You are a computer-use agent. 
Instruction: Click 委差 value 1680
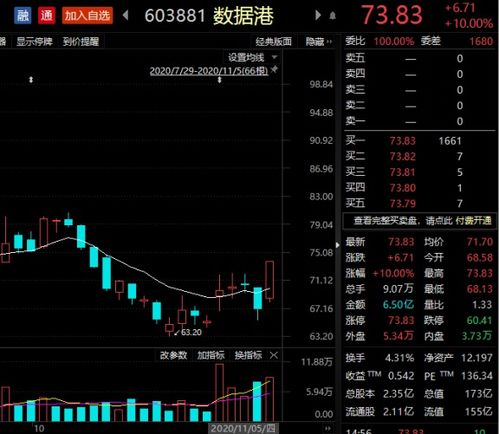pos(481,42)
